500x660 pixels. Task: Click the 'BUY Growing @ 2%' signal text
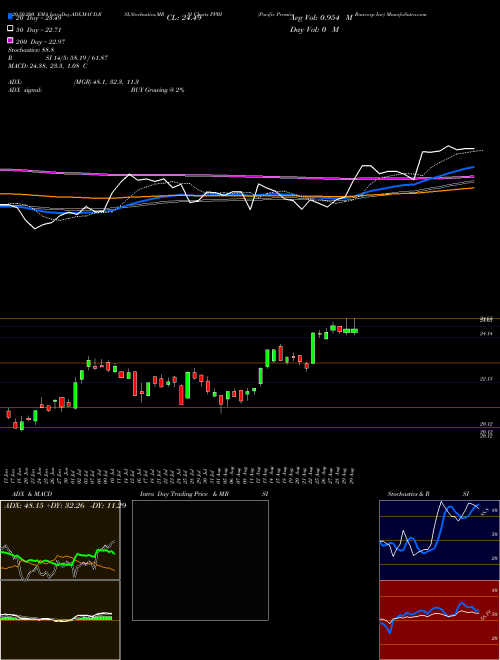pos(157,90)
